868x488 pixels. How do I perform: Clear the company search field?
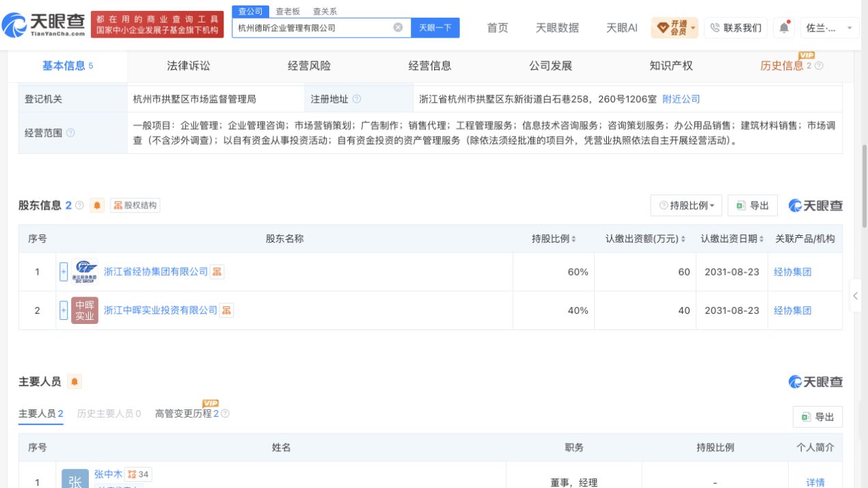pos(398,28)
